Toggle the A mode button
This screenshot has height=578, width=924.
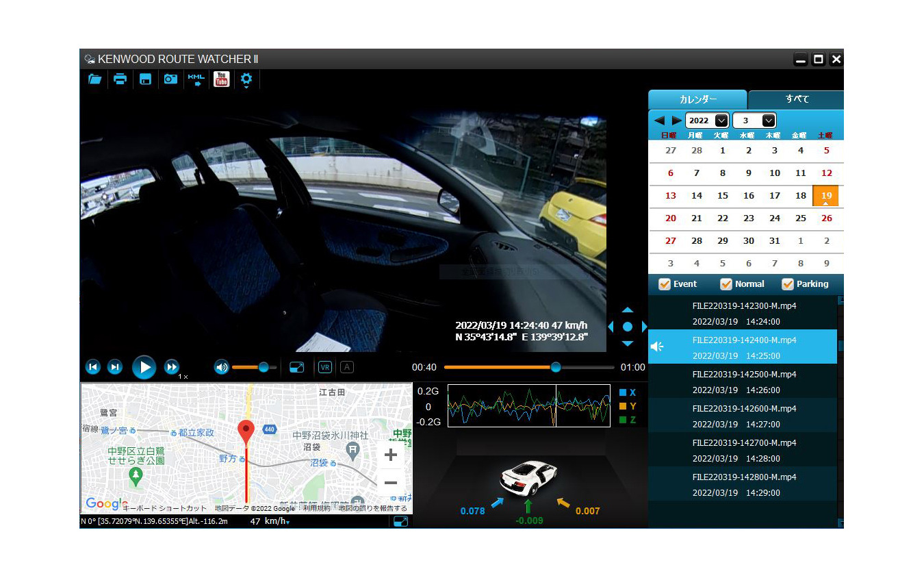point(347,367)
